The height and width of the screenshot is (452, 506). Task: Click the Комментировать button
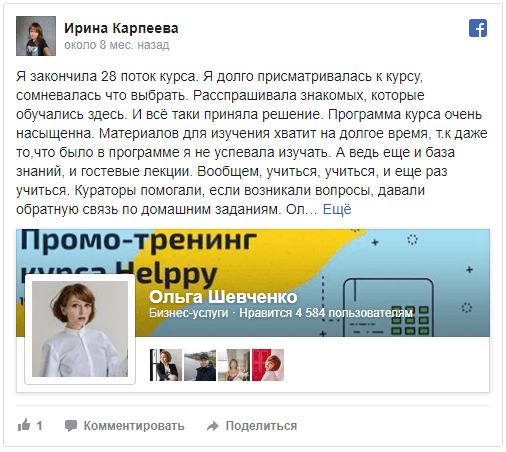134,426
